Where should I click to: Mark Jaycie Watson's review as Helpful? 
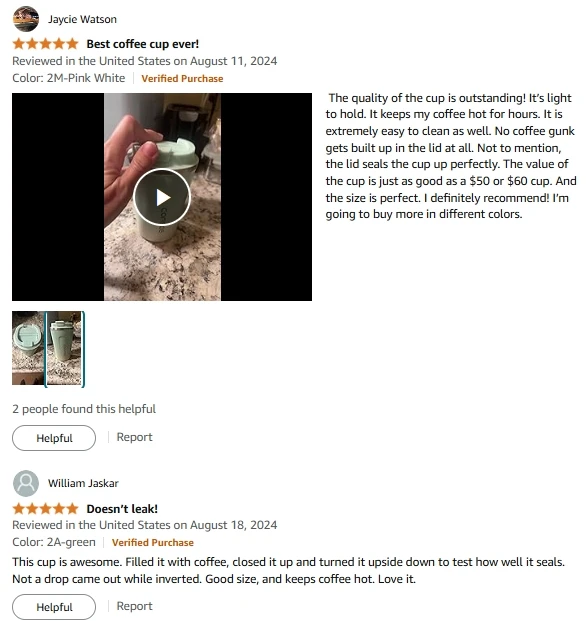(54, 438)
